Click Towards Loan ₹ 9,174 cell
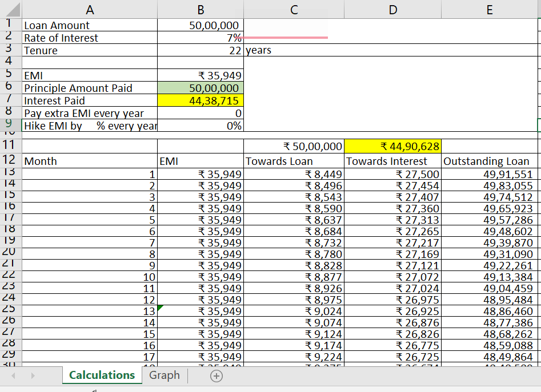Screen dimensions: 541x392 tap(294, 345)
